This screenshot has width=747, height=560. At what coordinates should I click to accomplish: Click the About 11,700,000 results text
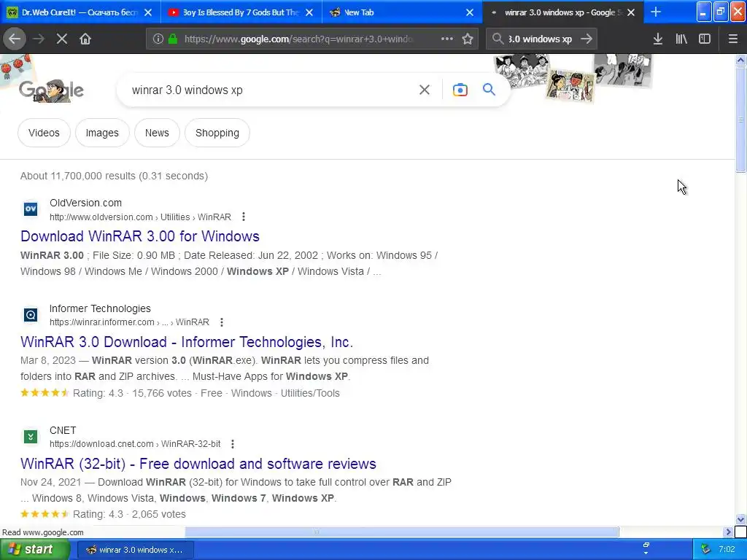click(x=114, y=176)
